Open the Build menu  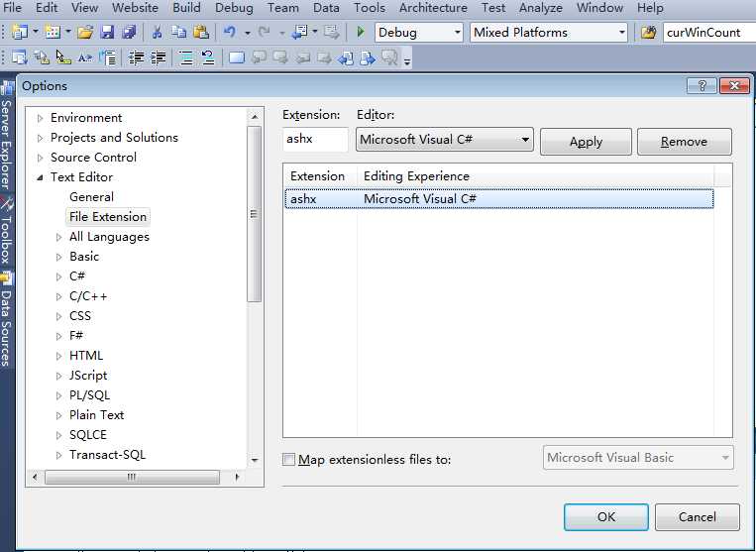186,8
